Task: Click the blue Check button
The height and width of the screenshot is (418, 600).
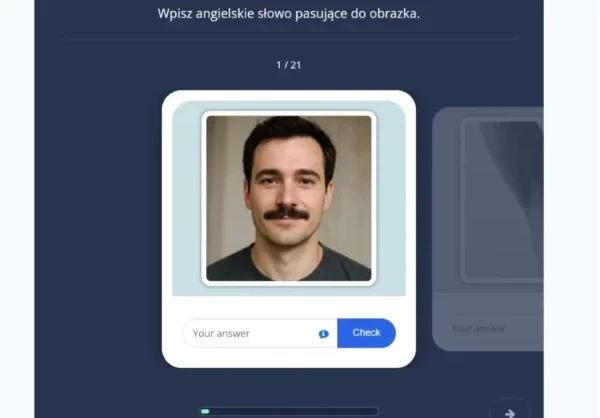Action: pos(366,333)
